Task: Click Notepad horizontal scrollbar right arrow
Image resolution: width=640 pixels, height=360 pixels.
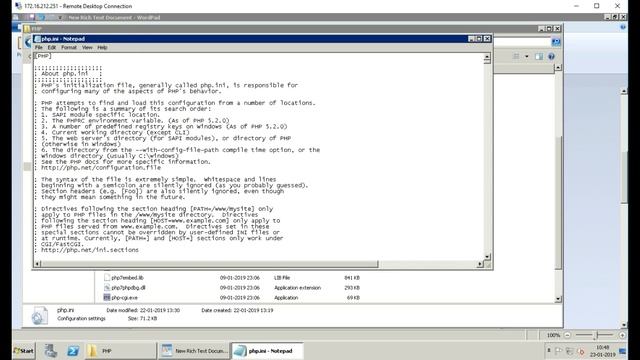Action: coord(480,264)
